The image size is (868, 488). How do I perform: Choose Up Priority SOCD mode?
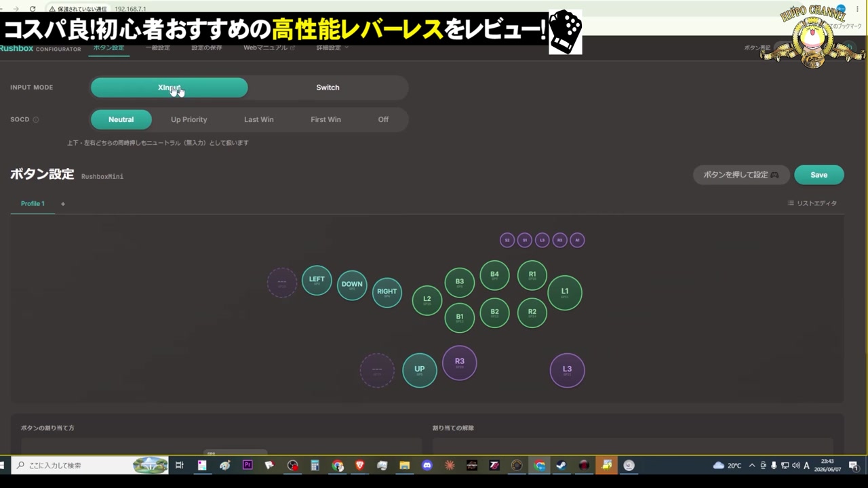click(189, 119)
